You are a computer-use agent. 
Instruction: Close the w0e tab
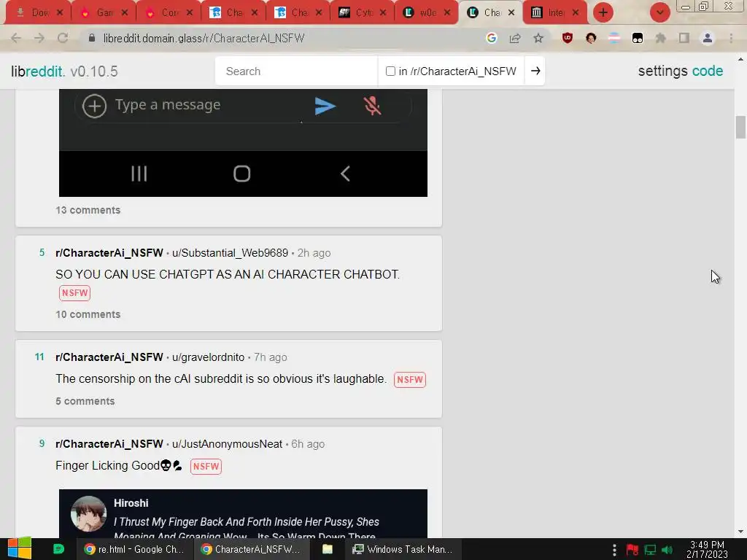pos(447,12)
